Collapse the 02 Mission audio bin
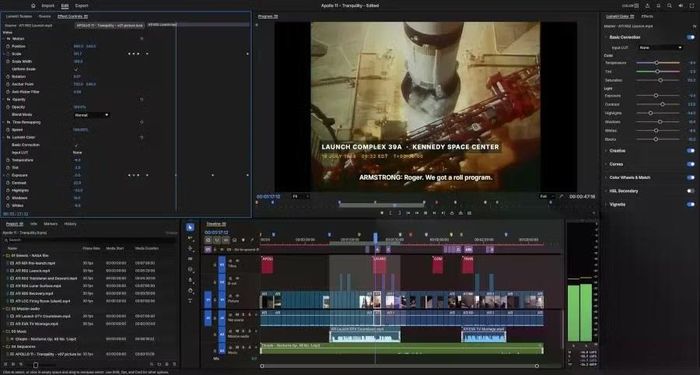The width and height of the screenshot is (700, 375). coord(4,308)
